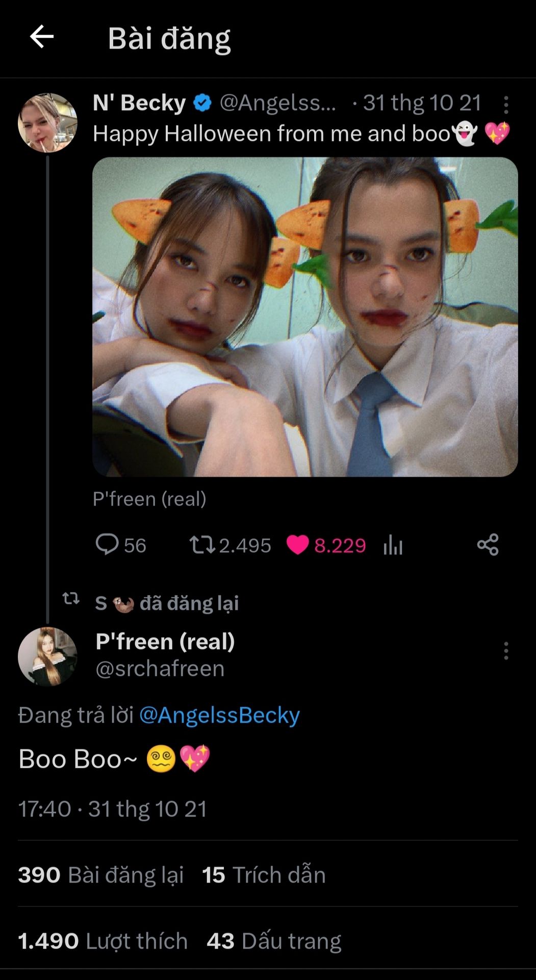Tap the @AngelssBecky mention link
Screen dimensions: 536x980
point(219,715)
